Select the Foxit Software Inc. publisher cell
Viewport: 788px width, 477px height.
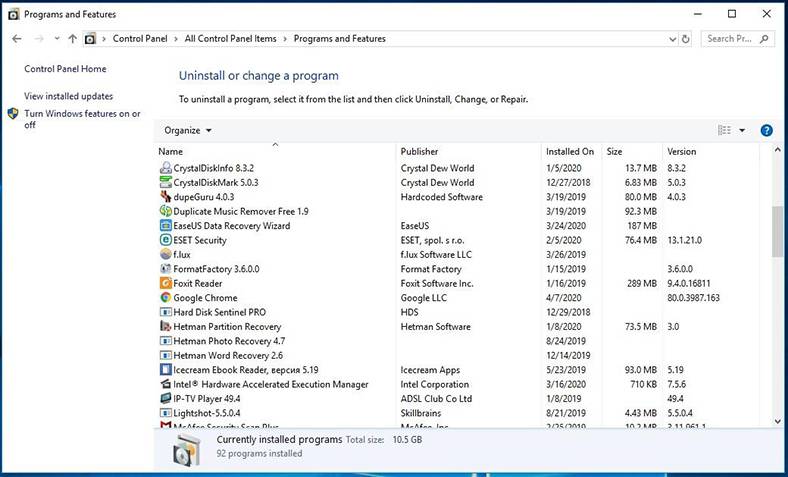tap(437, 283)
